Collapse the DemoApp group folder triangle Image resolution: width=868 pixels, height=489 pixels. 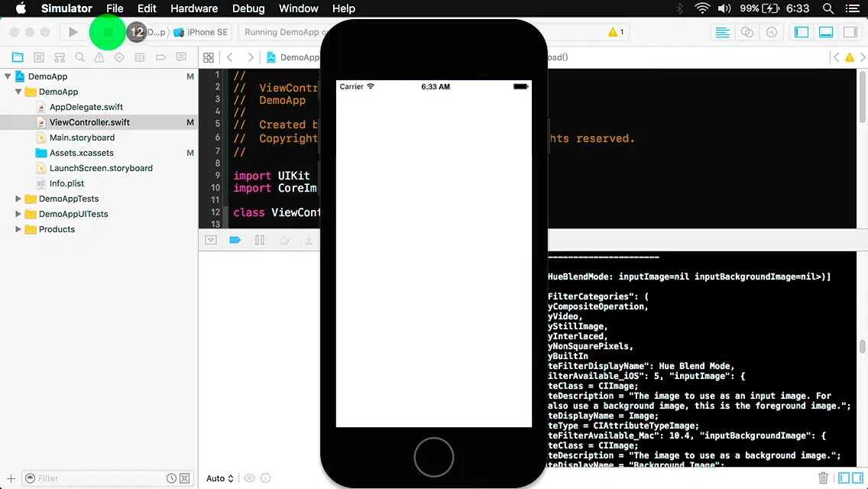pos(18,92)
